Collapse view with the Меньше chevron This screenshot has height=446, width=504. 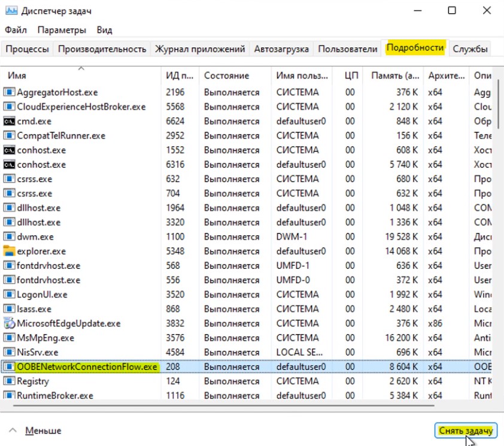coord(13,430)
